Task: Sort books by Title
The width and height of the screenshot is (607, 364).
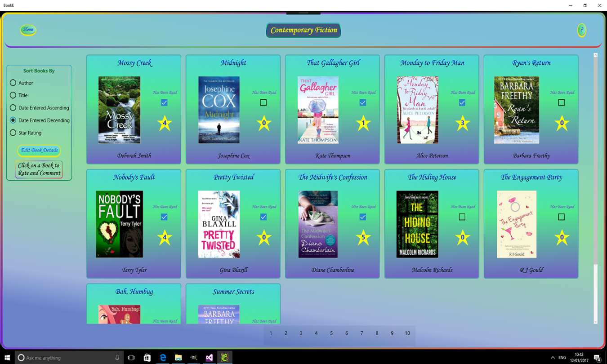Action: pyautogui.click(x=19, y=95)
